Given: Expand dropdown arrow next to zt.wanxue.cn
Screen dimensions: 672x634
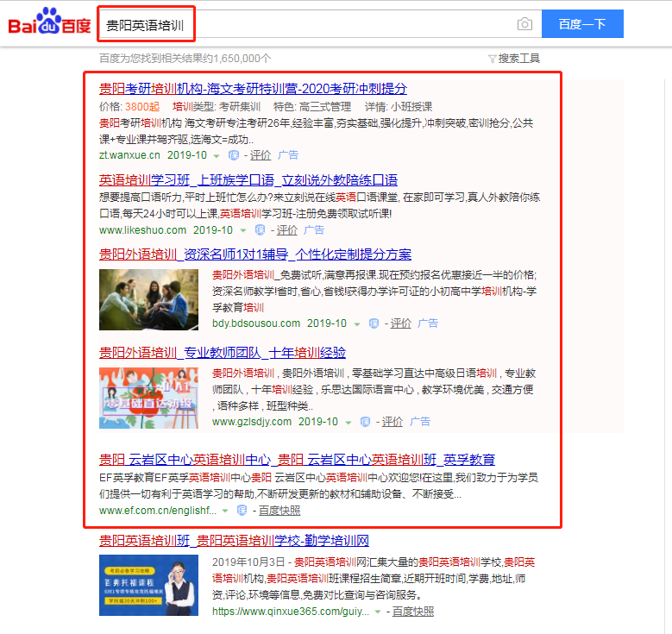Looking at the screenshot, I should click(217, 156).
